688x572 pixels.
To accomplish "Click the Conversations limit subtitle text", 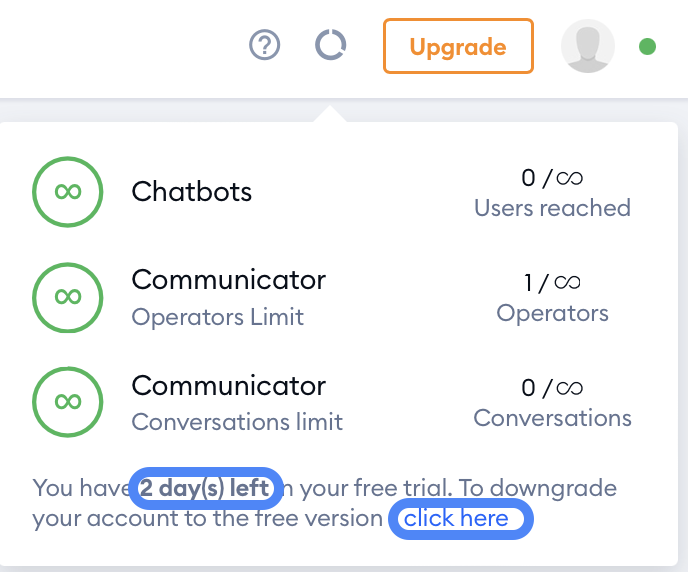I will point(237,422).
